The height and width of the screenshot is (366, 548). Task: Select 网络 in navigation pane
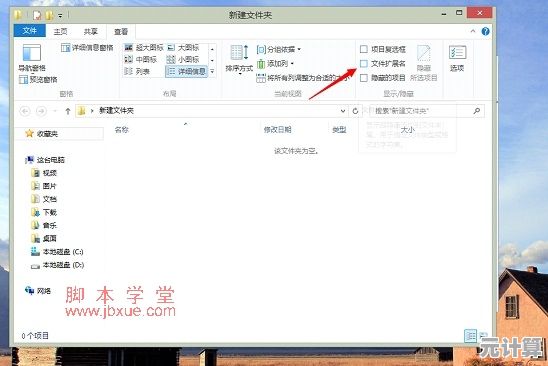38,291
